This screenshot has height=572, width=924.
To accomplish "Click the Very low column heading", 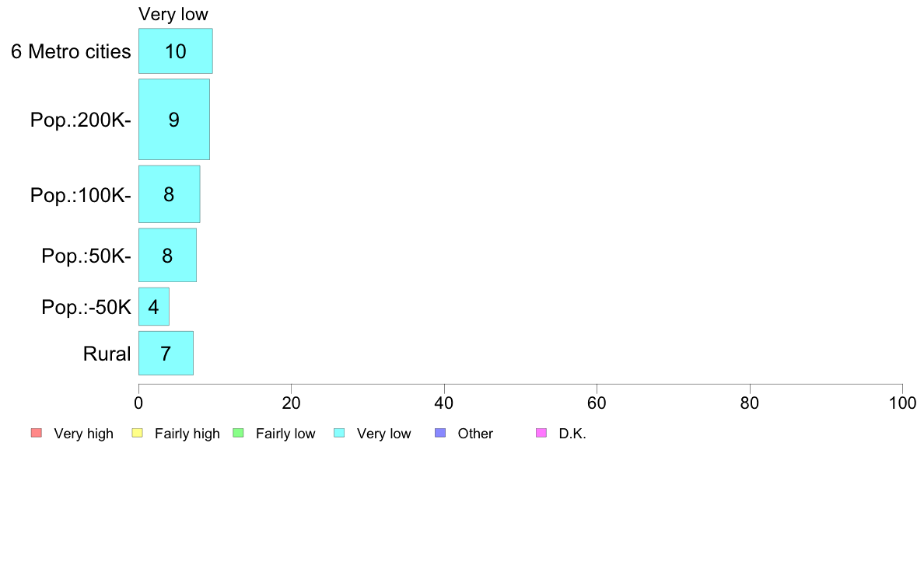I will click(173, 14).
